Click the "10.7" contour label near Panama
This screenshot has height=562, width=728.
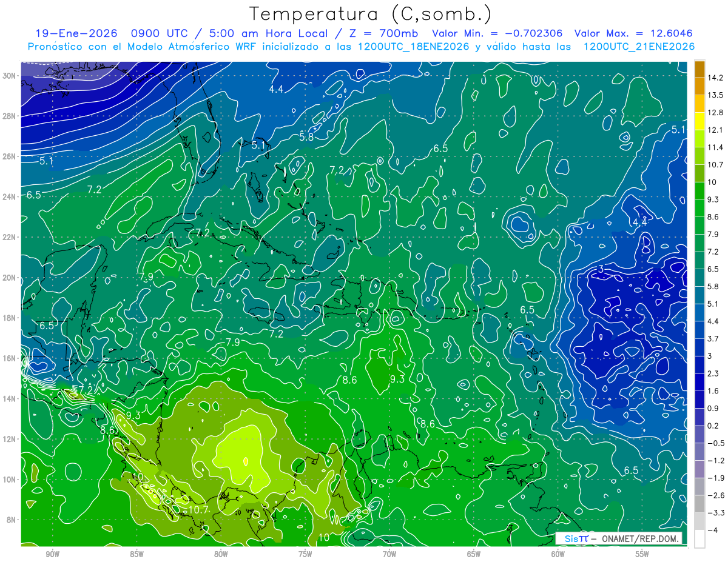198,510
